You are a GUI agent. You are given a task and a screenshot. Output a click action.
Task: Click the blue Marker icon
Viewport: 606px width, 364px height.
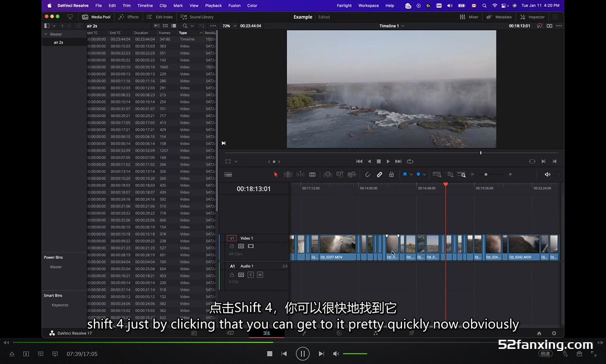pyautogui.click(x=418, y=175)
